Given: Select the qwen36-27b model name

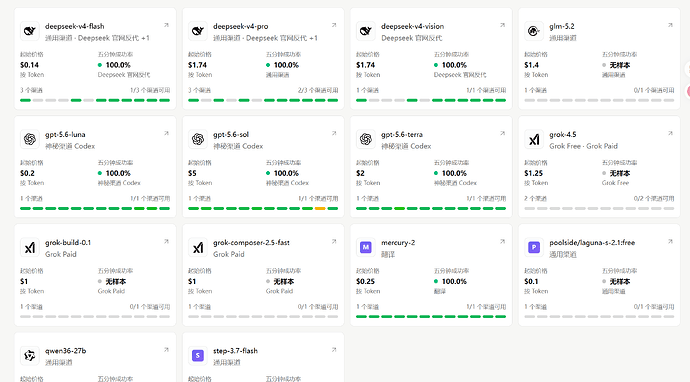Looking at the screenshot, I should click(66, 351).
